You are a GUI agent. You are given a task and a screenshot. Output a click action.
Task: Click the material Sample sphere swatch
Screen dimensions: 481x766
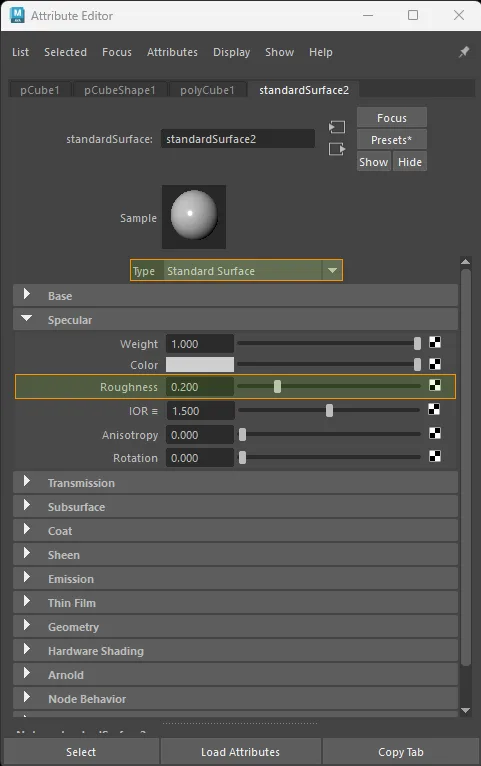(x=194, y=216)
